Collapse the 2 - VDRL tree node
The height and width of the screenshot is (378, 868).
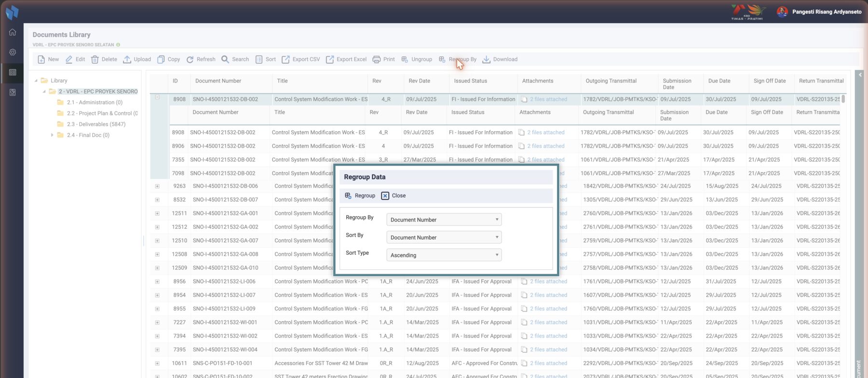[x=44, y=91]
